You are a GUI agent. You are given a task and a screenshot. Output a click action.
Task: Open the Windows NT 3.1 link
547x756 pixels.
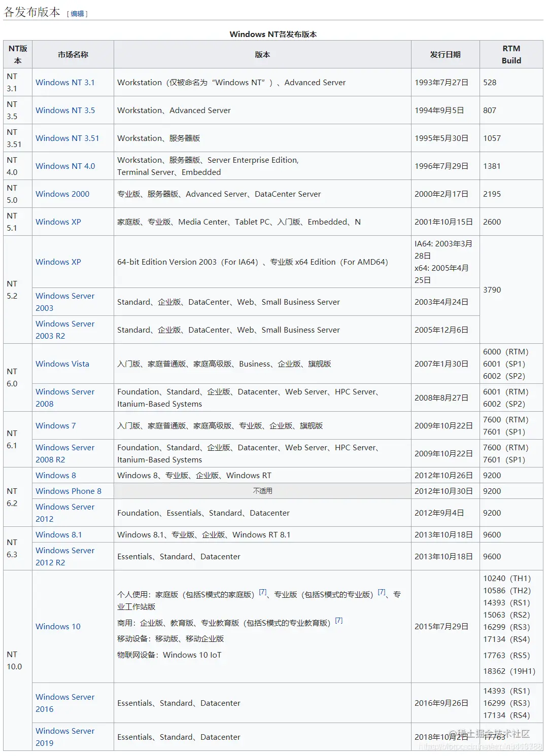[65, 82]
